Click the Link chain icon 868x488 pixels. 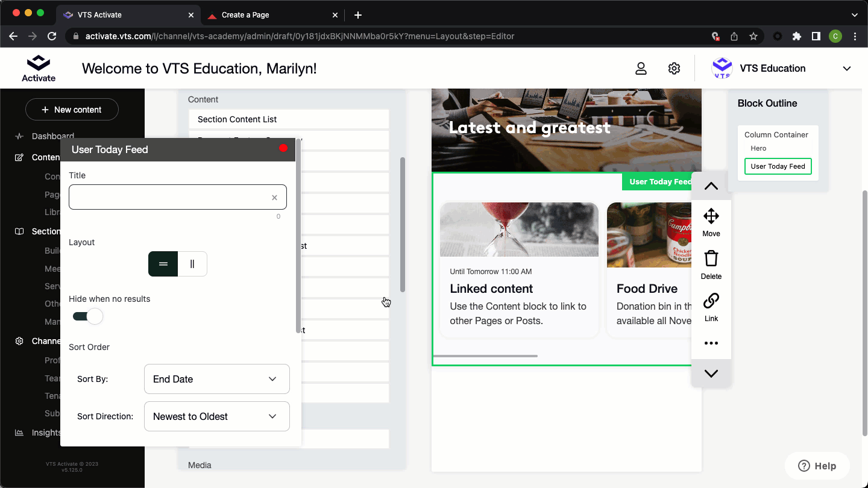(x=711, y=301)
